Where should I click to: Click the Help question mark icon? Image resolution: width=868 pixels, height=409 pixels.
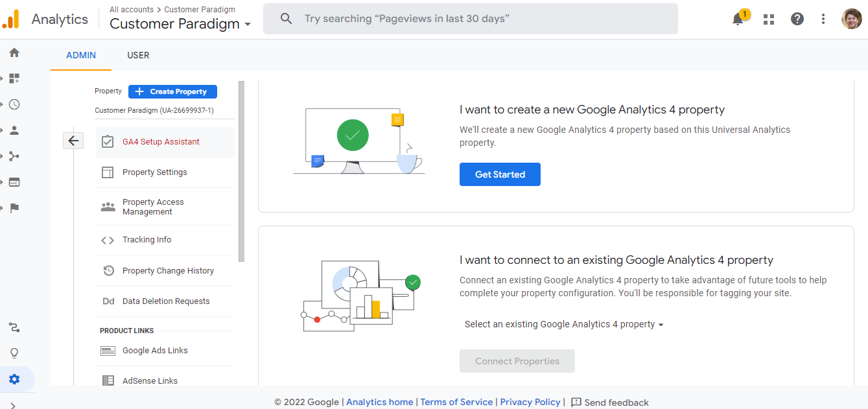797,19
